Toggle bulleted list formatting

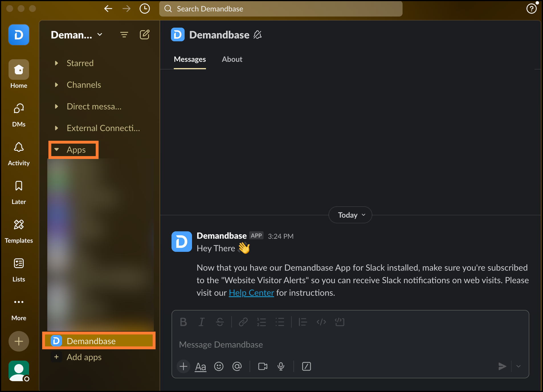pos(280,322)
